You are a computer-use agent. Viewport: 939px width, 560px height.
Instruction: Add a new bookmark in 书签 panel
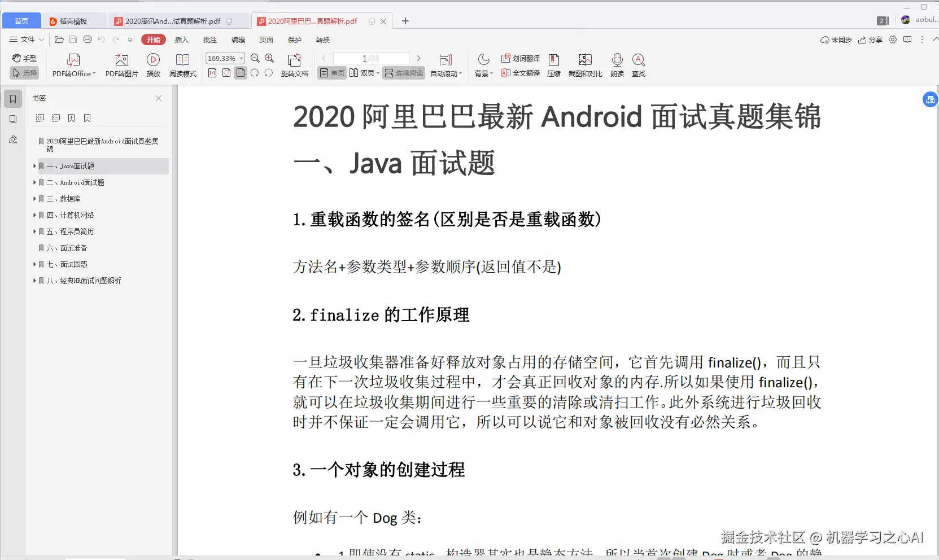(71, 118)
